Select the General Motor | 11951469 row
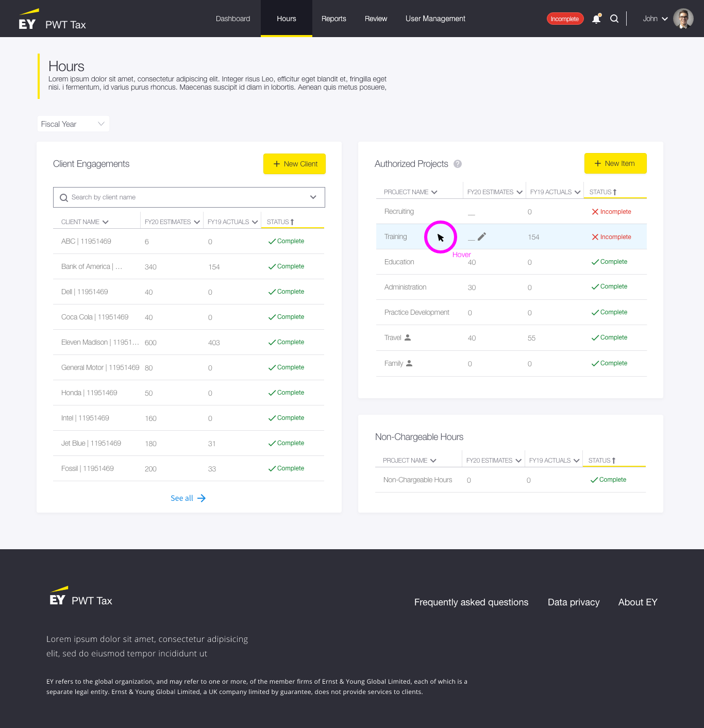This screenshot has width=704, height=728. click(x=189, y=368)
